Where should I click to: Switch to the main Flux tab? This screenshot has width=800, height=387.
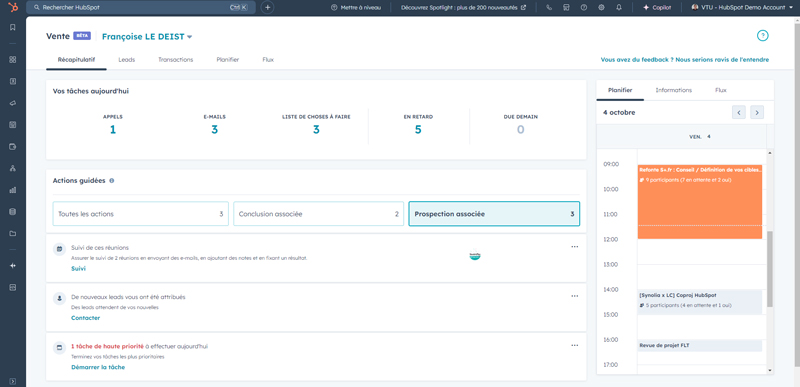coord(268,60)
